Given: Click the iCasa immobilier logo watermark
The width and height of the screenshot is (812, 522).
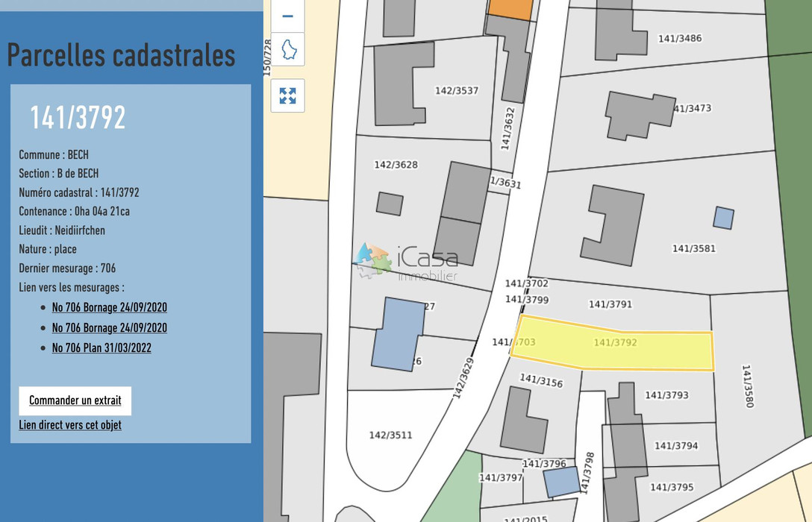Looking at the screenshot, I should click(410, 261).
